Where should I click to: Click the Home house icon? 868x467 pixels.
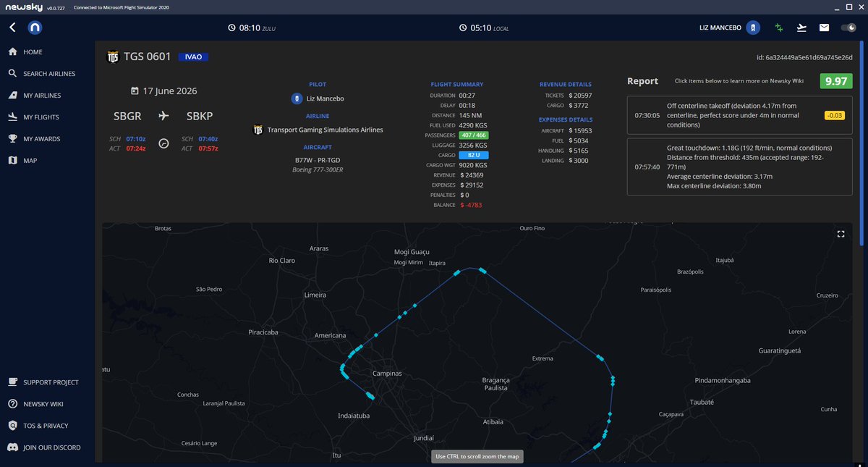[12, 52]
